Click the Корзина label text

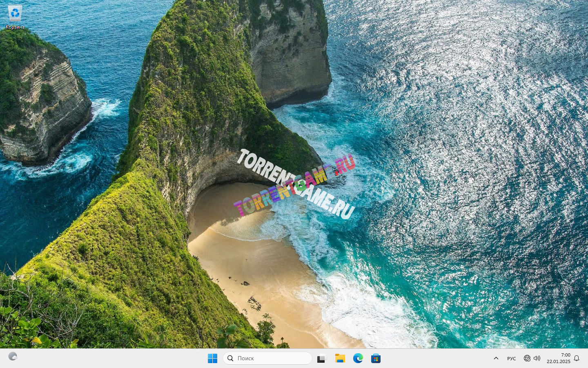tap(15, 27)
